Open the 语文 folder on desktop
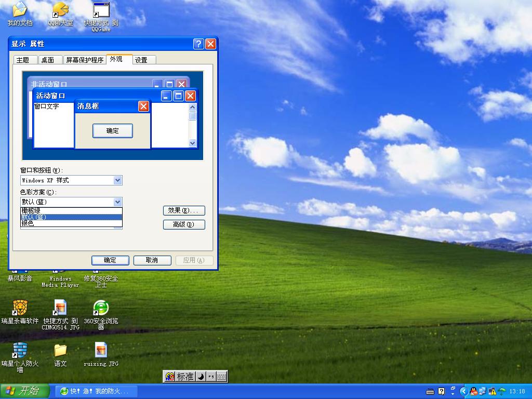Image resolution: width=532 pixels, height=399 pixels. (x=60, y=350)
